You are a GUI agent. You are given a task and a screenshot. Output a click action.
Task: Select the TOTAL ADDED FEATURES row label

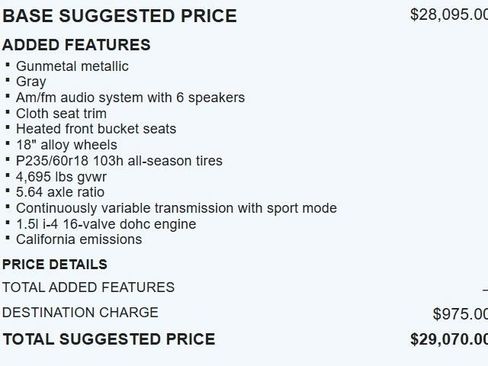(x=88, y=287)
